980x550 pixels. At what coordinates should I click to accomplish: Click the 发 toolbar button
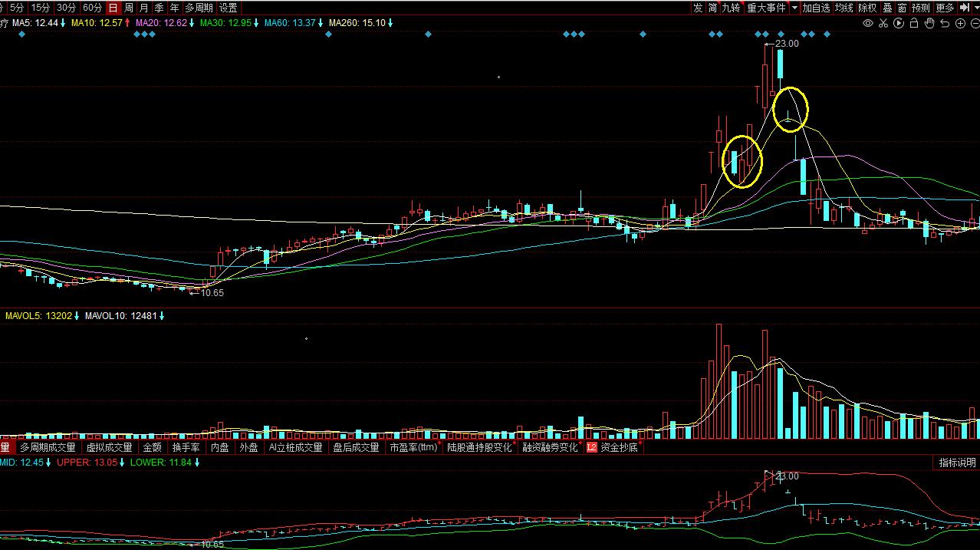pyautogui.click(x=698, y=8)
